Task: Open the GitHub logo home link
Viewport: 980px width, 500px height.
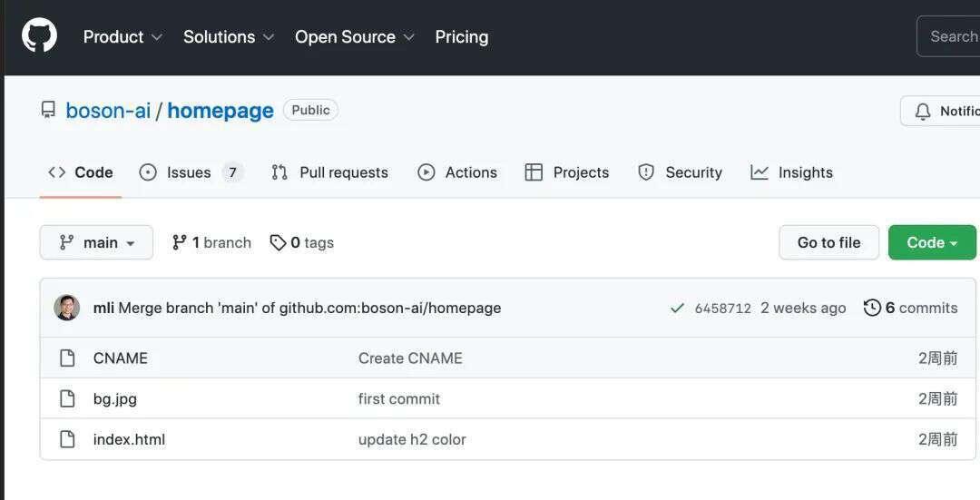Action: click(x=39, y=35)
